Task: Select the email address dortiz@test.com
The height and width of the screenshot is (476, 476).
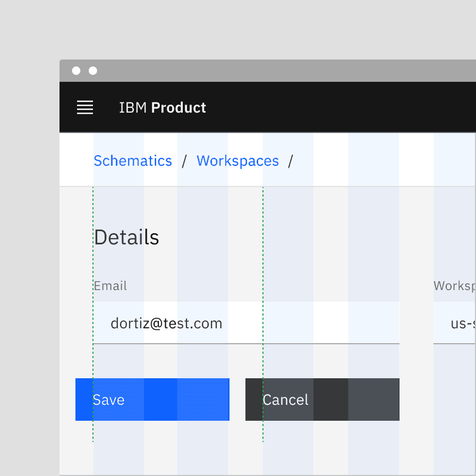Action: [166, 323]
